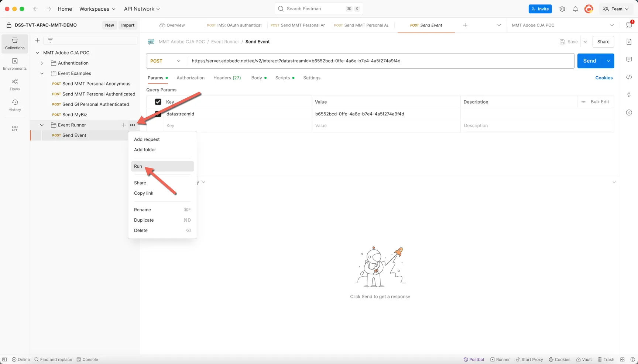
Task: Toggle the select-all checkbox in Key header
Action: coord(158,102)
